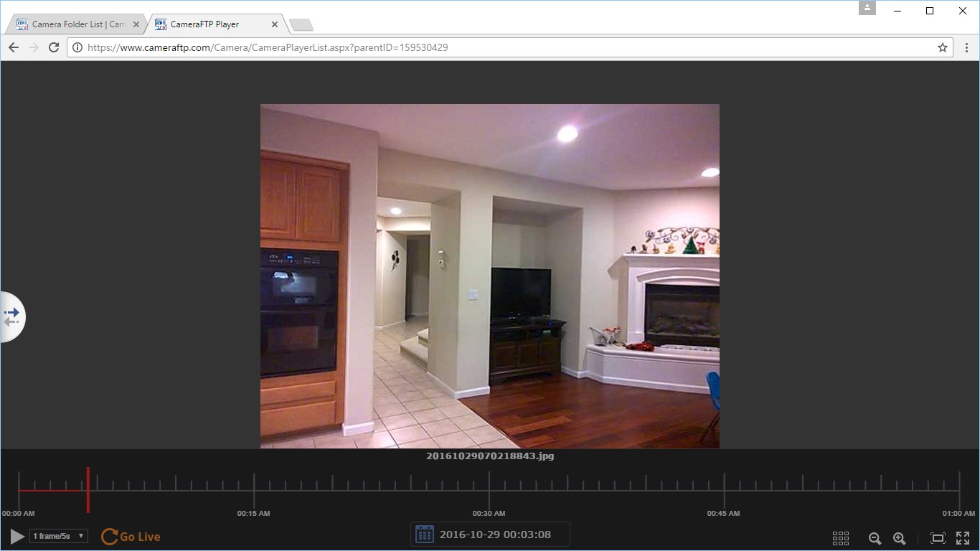Reload the page with the refresh icon
The width and height of the screenshot is (980, 551).
pyautogui.click(x=54, y=47)
